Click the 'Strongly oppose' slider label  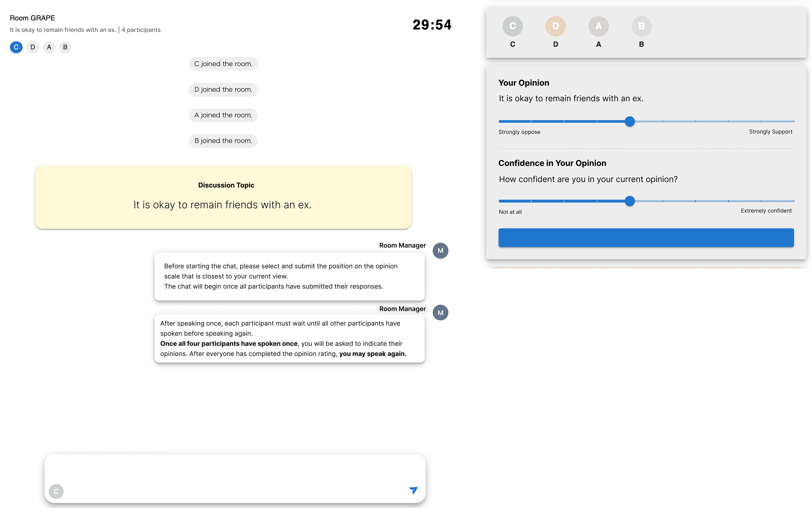point(519,132)
